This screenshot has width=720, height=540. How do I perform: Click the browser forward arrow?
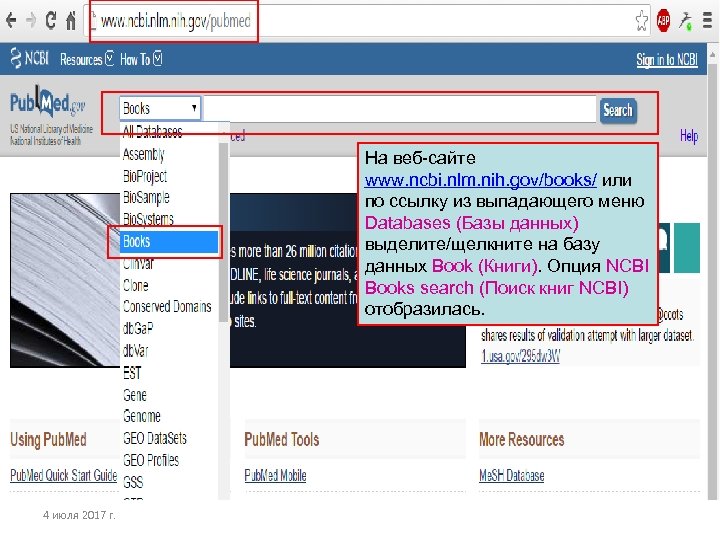[x=31, y=20]
